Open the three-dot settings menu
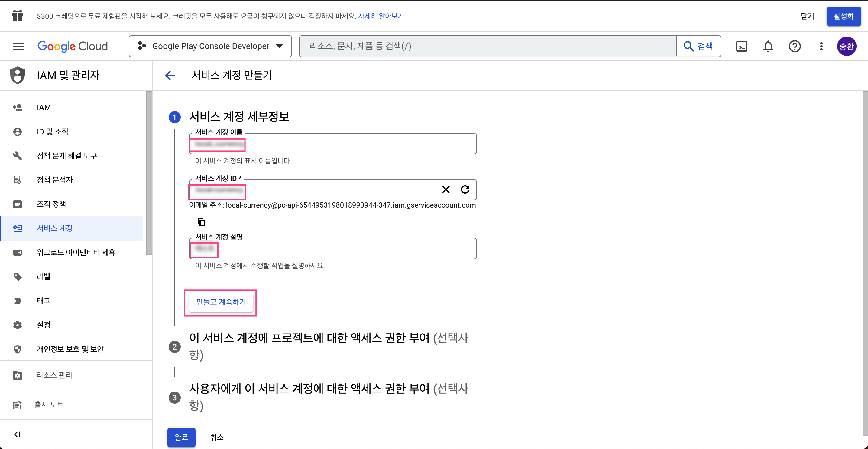This screenshot has height=449, width=868. 821,46
